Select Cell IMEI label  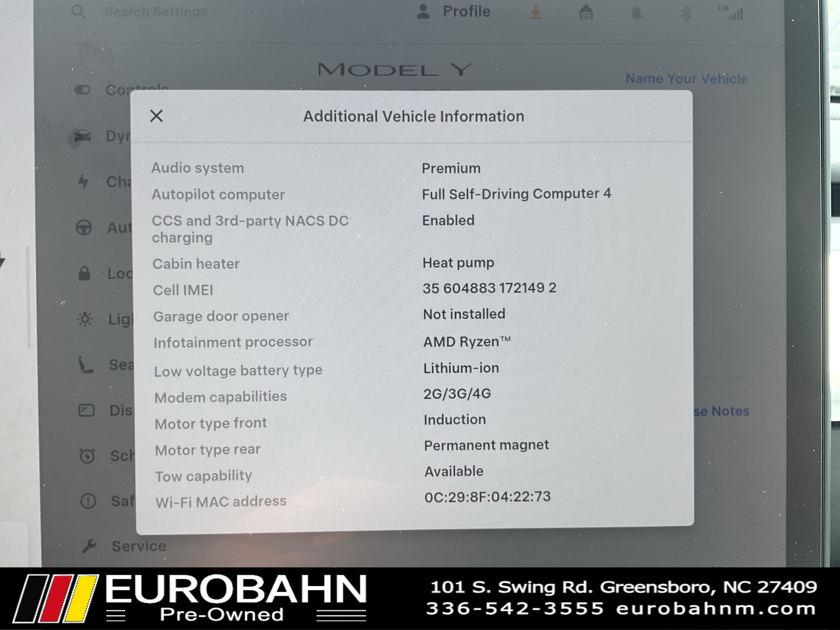coord(183,290)
